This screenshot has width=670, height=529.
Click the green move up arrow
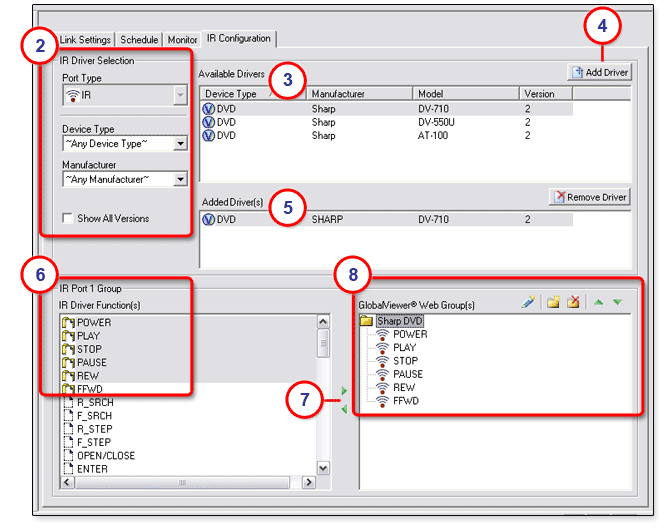(x=599, y=302)
